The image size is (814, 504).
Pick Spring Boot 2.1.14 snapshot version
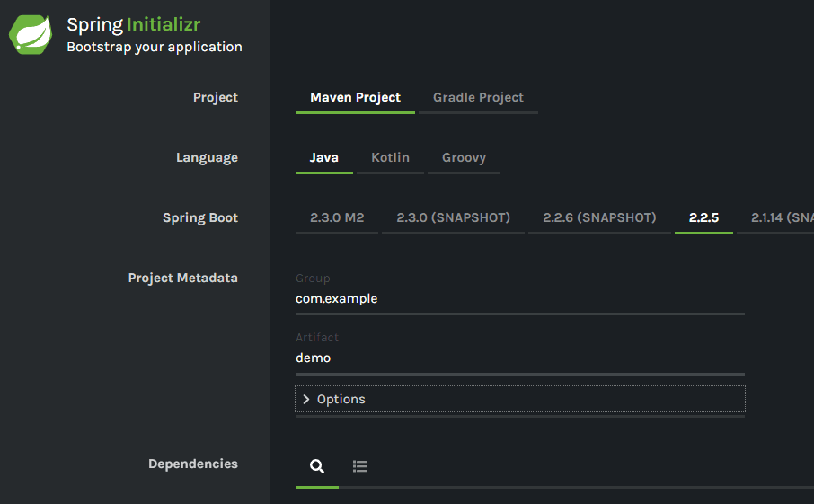(x=782, y=217)
